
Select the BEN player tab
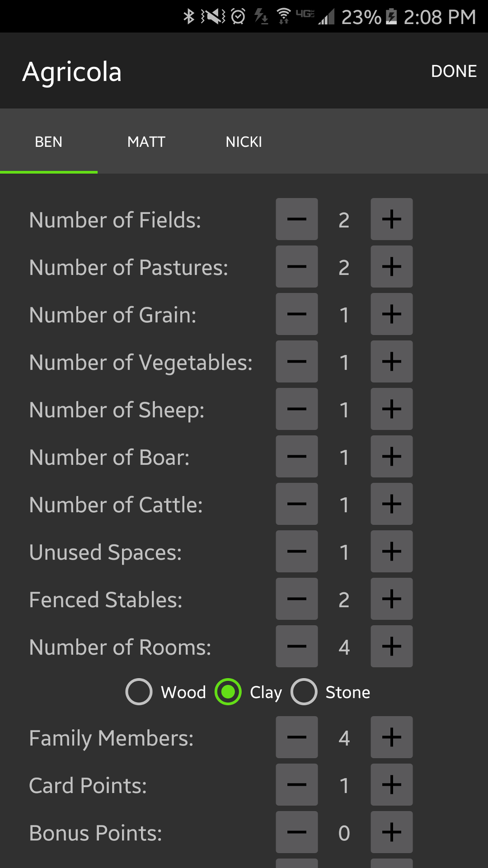click(49, 142)
